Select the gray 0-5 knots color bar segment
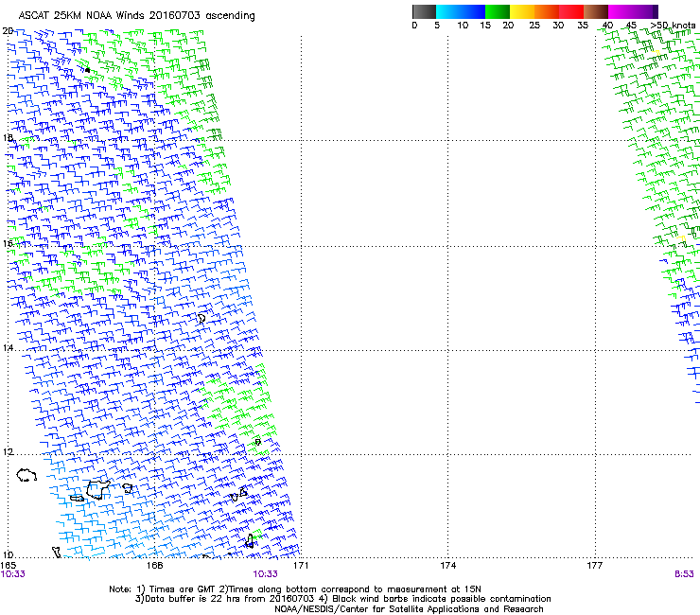Image resolution: width=700 pixels, height=615 pixels. pos(424,11)
